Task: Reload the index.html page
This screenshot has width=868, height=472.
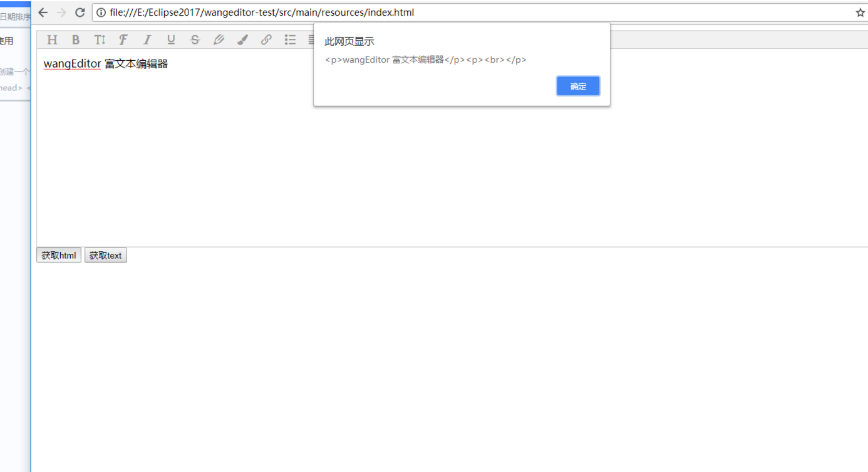Action: coord(80,12)
